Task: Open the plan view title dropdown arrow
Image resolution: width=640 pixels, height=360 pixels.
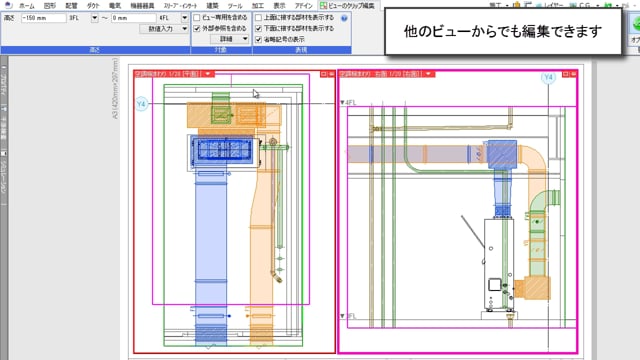Action: [x=208, y=74]
